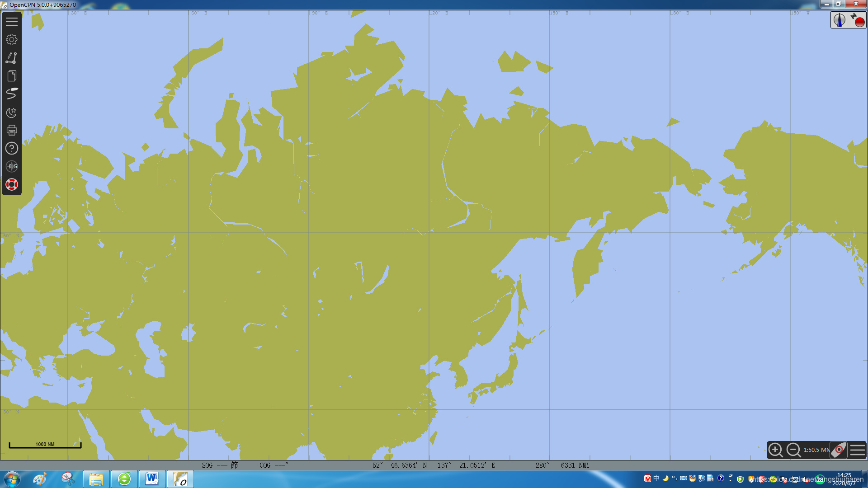Open the chart scale 1:50.5 MM selector

(x=816, y=450)
